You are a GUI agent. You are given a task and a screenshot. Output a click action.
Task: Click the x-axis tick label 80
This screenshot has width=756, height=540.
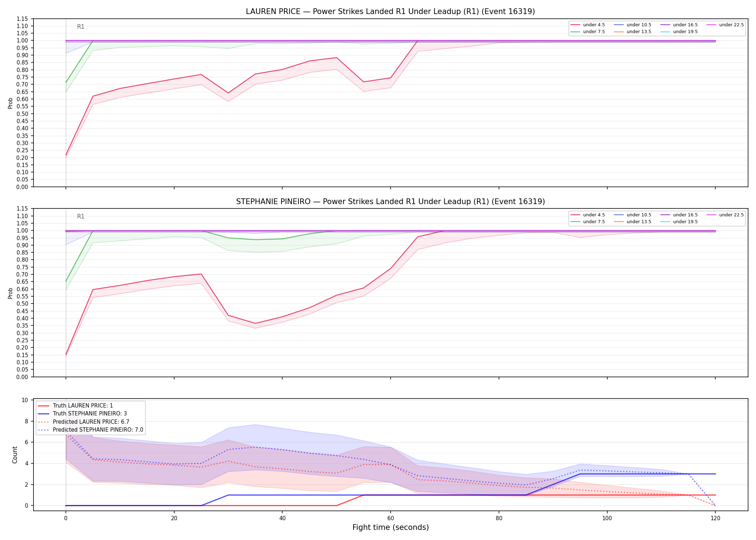pos(499,518)
